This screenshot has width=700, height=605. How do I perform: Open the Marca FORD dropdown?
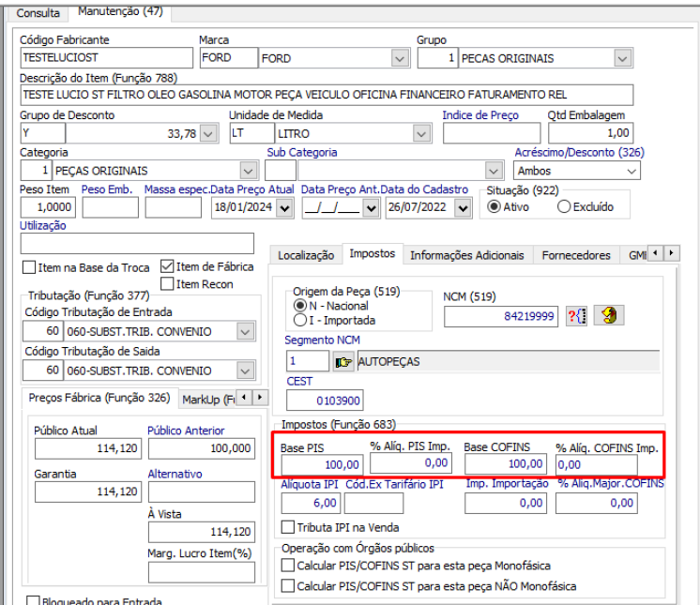coord(400,58)
